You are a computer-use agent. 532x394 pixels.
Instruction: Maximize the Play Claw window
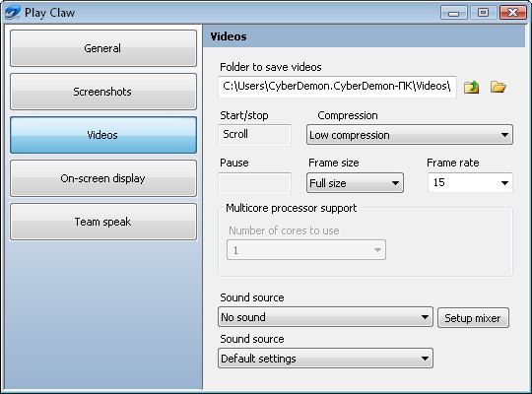[x=483, y=13]
